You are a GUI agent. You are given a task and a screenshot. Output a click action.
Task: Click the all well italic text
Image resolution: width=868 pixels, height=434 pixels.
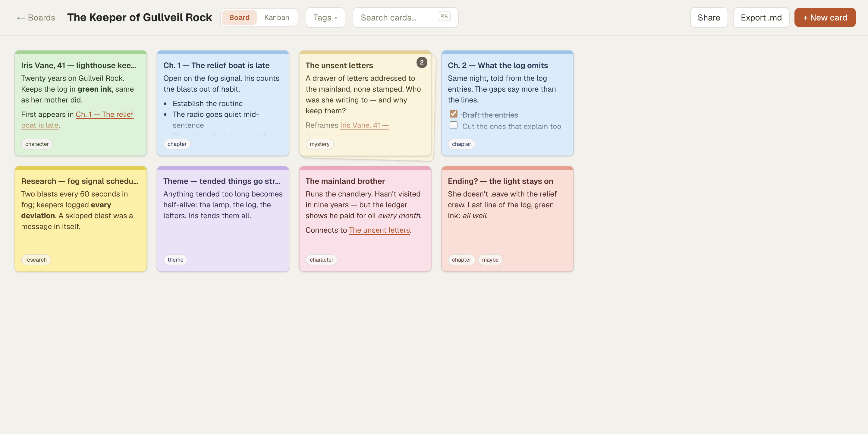click(x=475, y=216)
